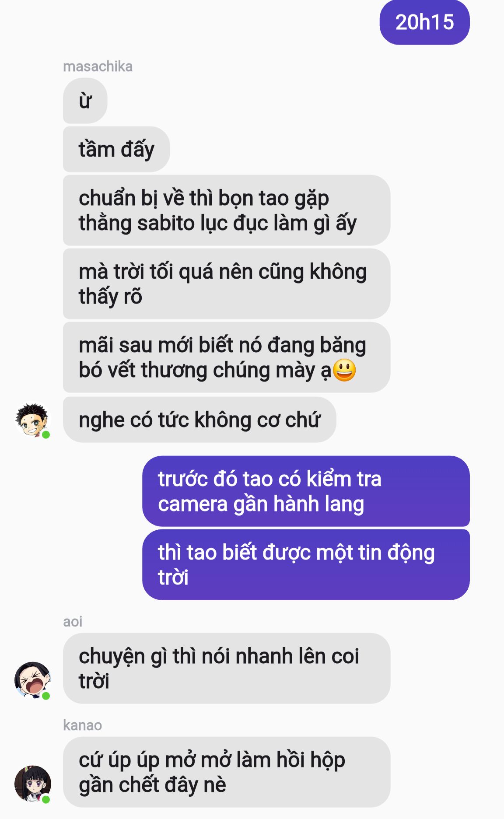504x819 pixels.
Task: Tap masachika's profile avatar
Action: point(33,420)
